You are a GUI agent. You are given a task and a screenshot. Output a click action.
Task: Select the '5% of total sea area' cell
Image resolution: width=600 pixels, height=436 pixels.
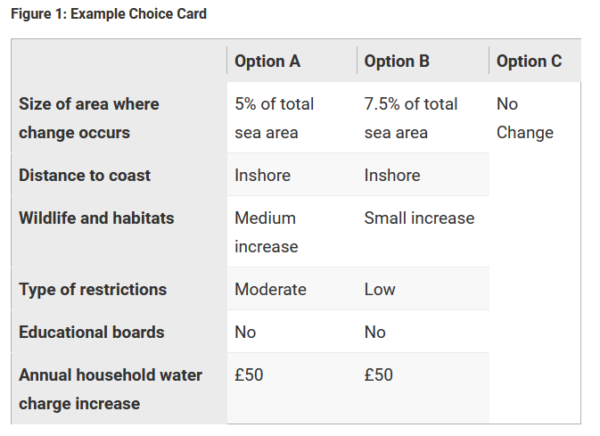[274, 118]
